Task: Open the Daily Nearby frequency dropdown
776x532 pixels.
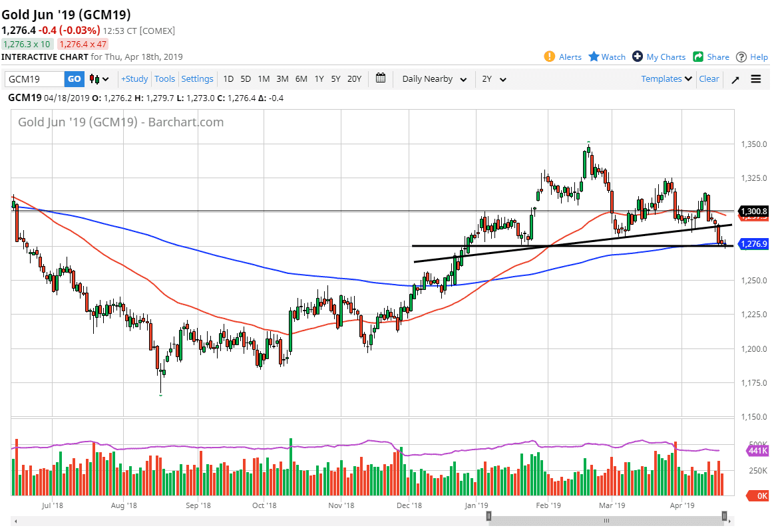Action: click(434, 79)
